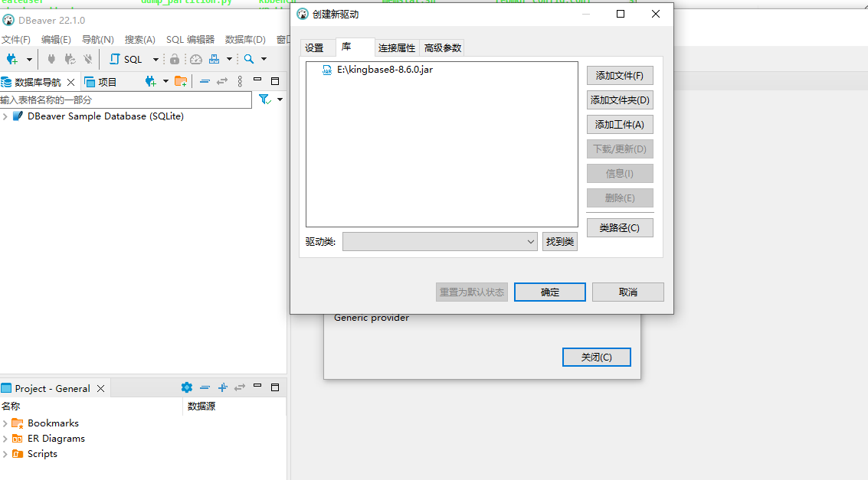Click the new connection plug icon in main toolbar
868x480 pixels.
pos(11,59)
